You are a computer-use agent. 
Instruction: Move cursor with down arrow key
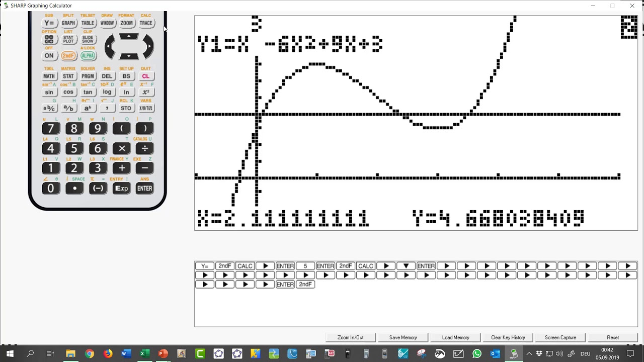[129, 56]
